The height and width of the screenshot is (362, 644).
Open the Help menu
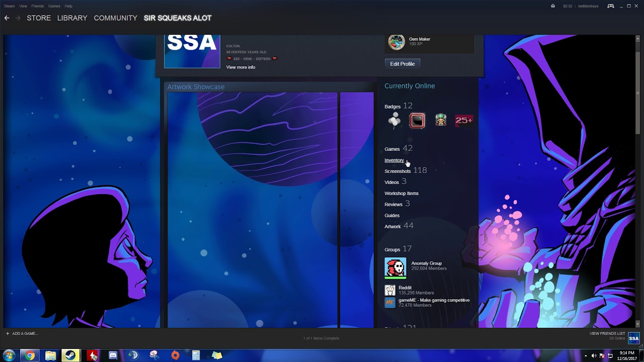click(68, 6)
